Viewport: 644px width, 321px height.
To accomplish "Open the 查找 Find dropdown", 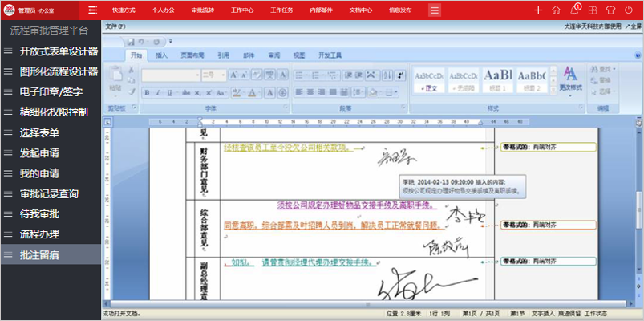I will tap(603, 69).
